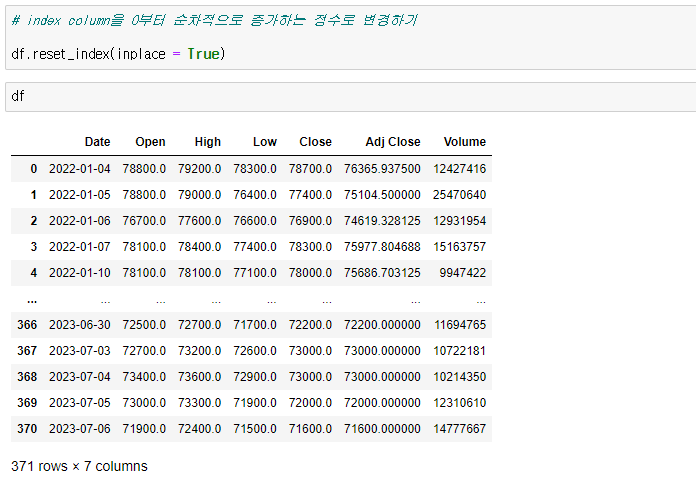Click the 371 rows × 7 columns summary

79,466
